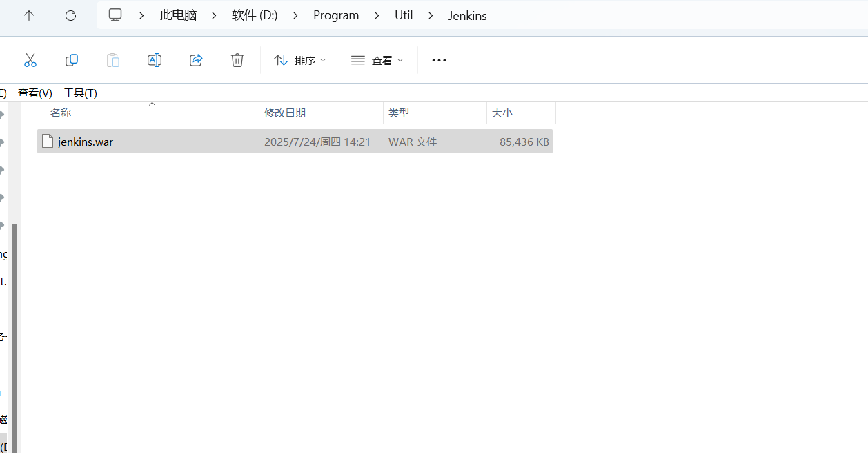868x453 pixels.
Task: Click the 85,436 KB size cell
Action: coord(524,142)
